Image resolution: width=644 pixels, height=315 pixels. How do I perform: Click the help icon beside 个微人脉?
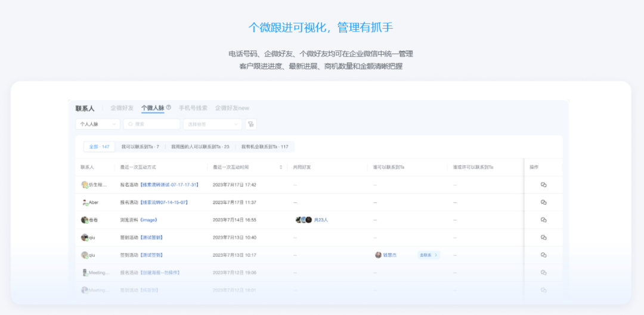tap(169, 108)
